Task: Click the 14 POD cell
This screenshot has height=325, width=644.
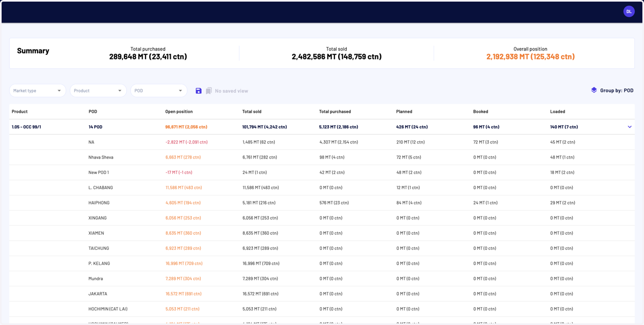Action: click(x=95, y=127)
